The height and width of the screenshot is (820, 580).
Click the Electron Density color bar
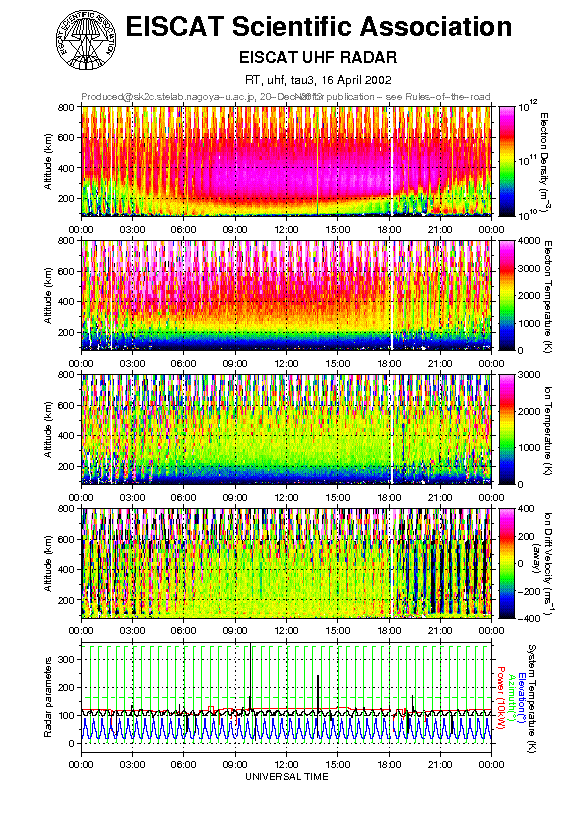506,161
